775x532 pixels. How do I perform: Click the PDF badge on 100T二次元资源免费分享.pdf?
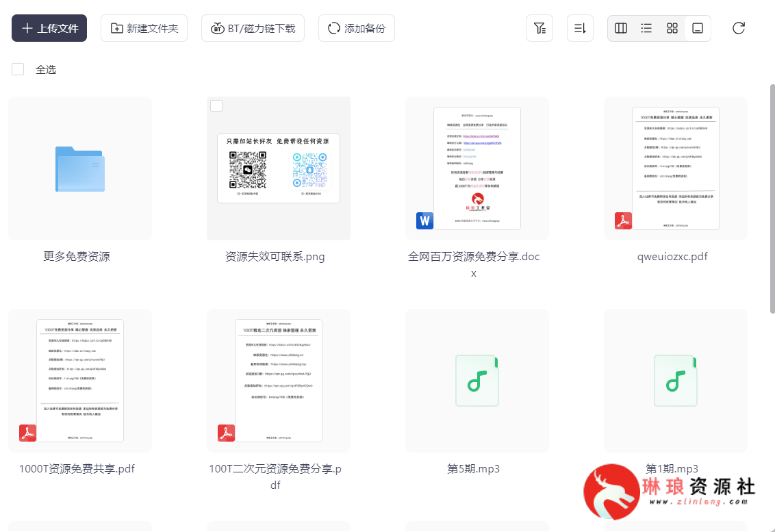(227, 433)
